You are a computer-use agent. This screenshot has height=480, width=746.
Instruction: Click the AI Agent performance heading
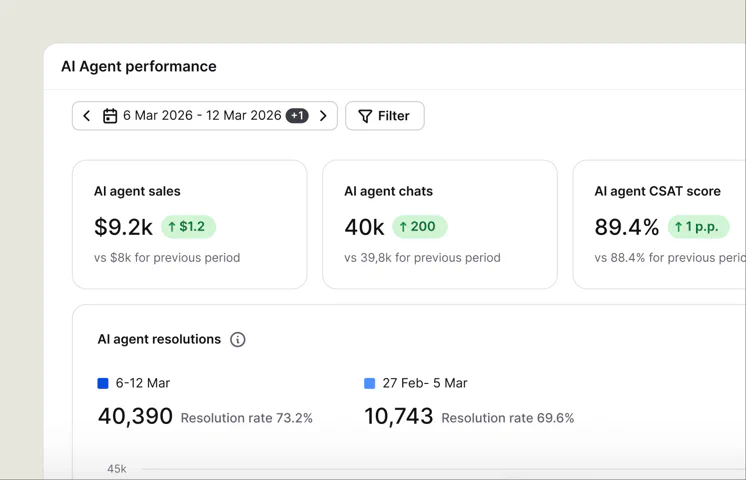click(139, 67)
